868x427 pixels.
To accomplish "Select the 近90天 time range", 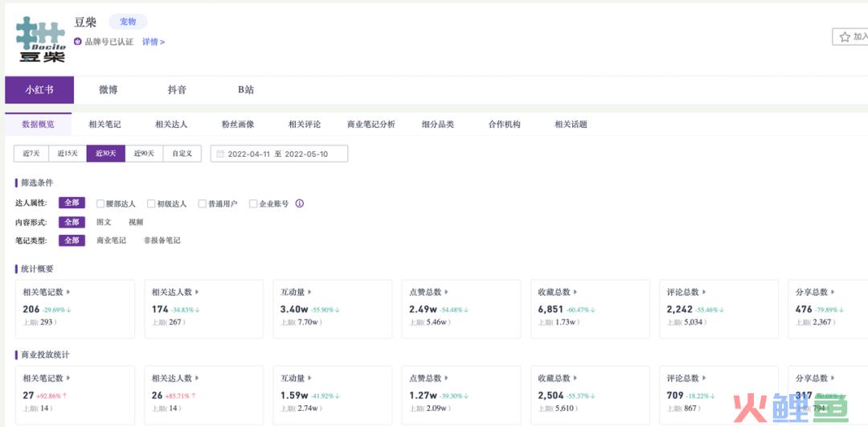I will [x=144, y=154].
